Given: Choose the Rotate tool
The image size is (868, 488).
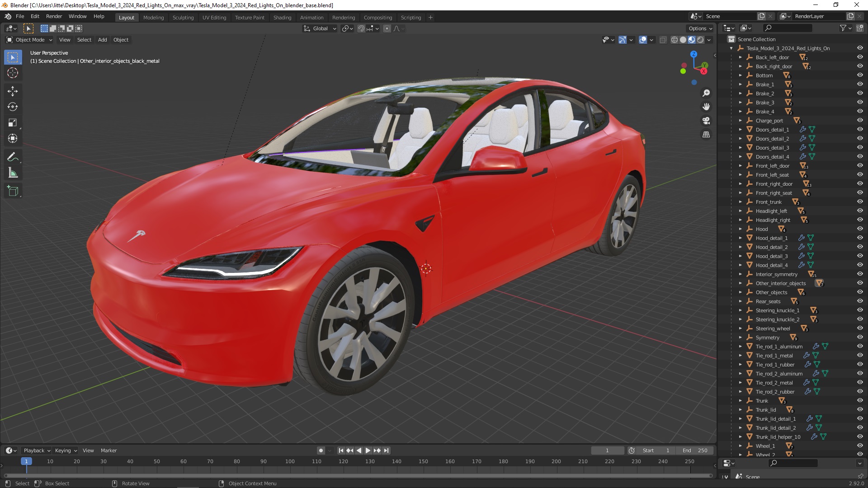Looking at the screenshot, I should coord(13,107).
